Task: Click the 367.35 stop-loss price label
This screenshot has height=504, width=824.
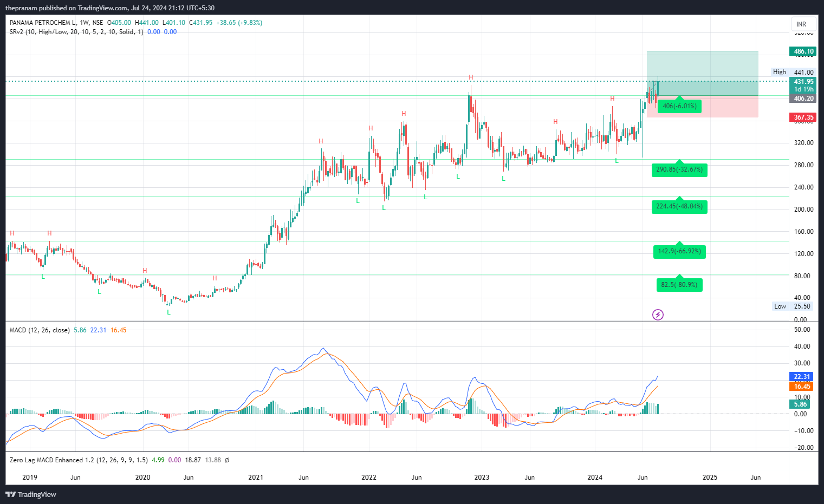Action: [803, 117]
